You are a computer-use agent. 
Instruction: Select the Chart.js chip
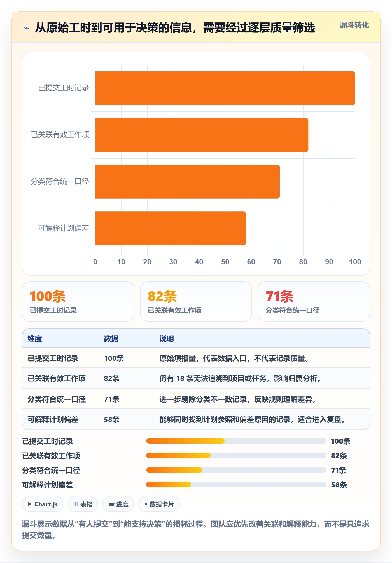43,504
